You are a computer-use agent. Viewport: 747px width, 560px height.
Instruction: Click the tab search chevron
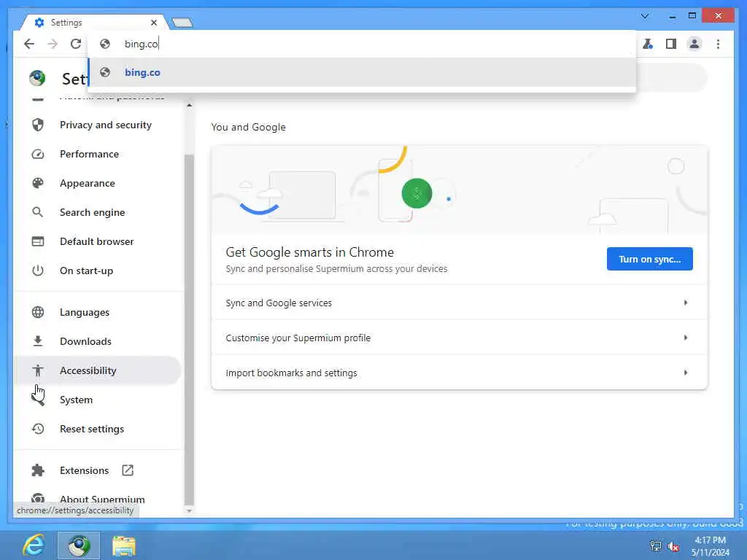(645, 16)
